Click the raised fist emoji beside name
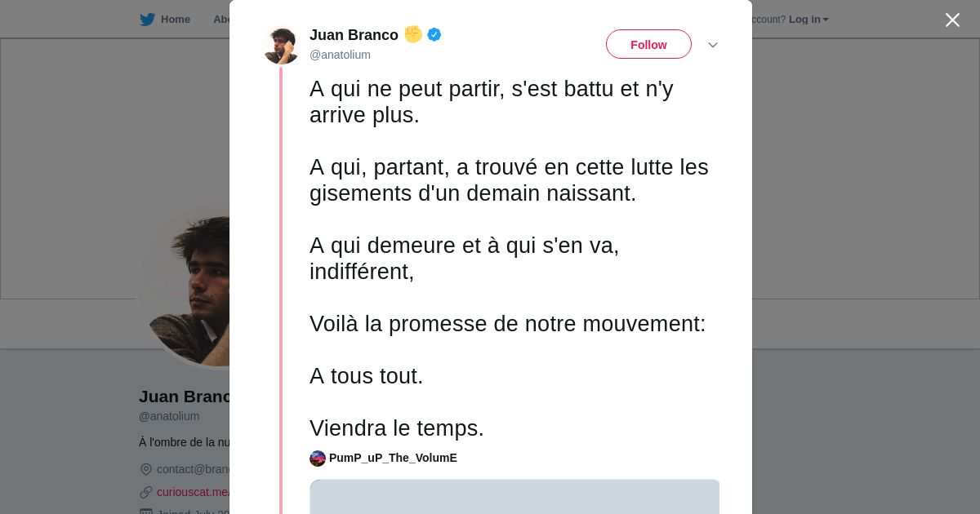This screenshot has width=980, height=514. coord(413,34)
